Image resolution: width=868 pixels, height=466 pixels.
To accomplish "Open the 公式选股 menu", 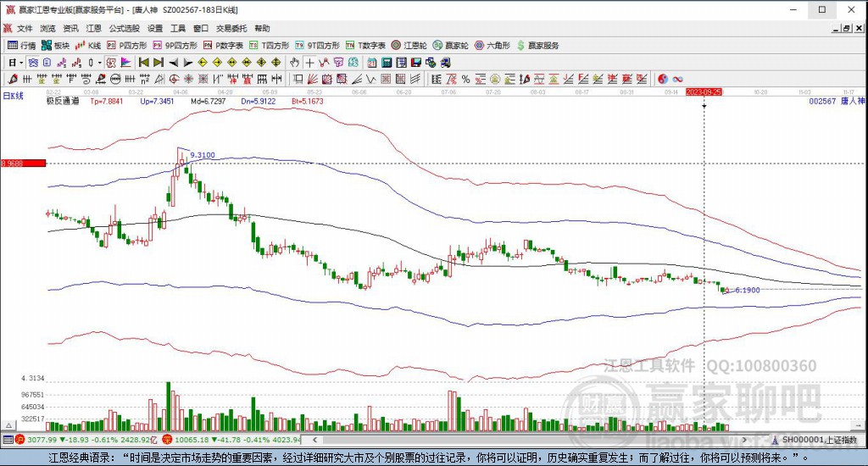I will pyautogui.click(x=124, y=28).
